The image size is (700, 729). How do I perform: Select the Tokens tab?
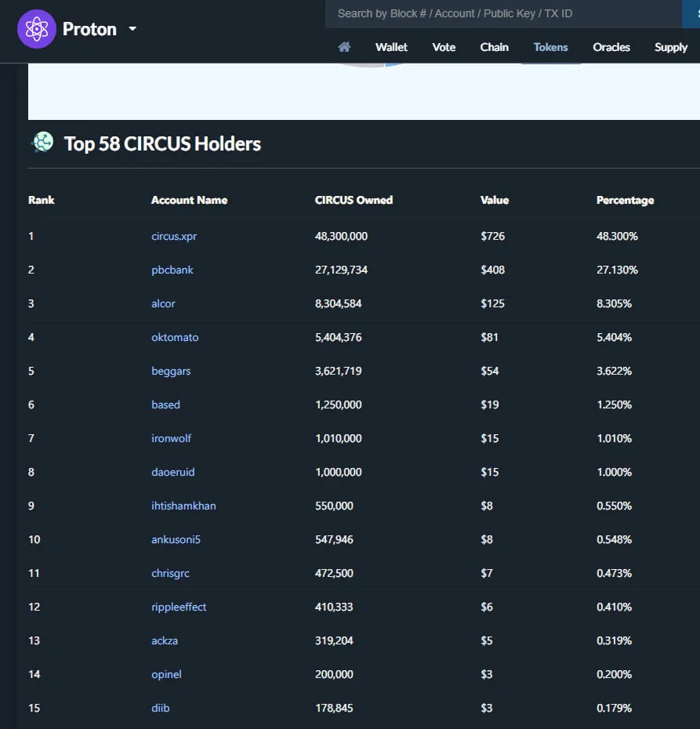coord(550,47)
